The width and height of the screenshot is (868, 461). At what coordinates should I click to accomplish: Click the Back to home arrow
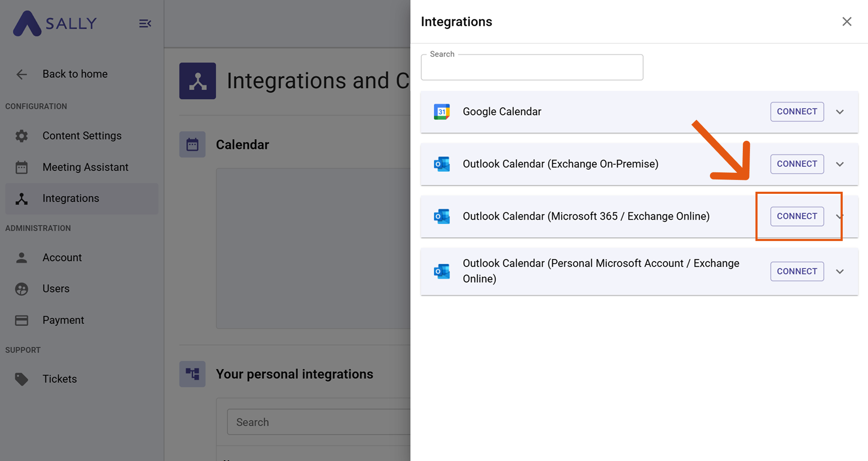pos(21,75)
